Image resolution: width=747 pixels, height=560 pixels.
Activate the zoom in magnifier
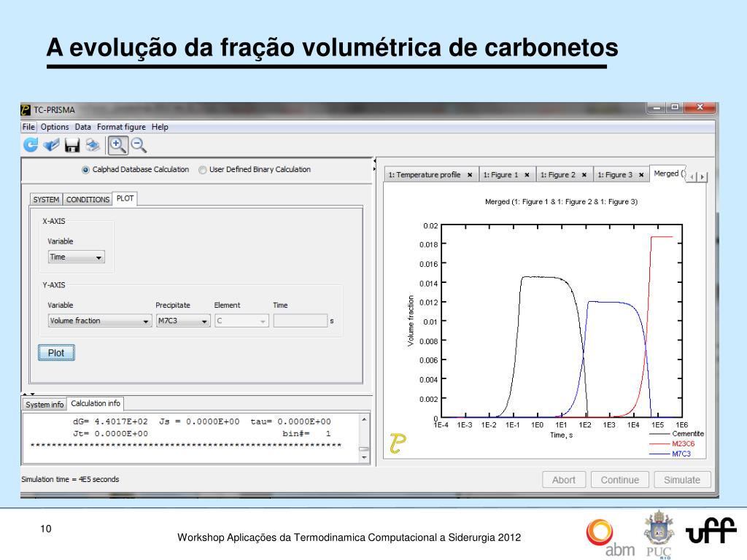(117, 145)
